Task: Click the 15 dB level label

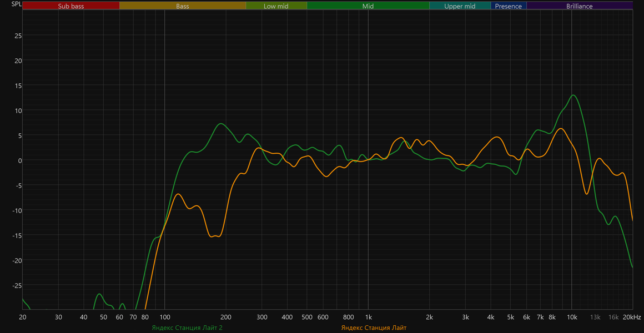Action: [18, 85]
